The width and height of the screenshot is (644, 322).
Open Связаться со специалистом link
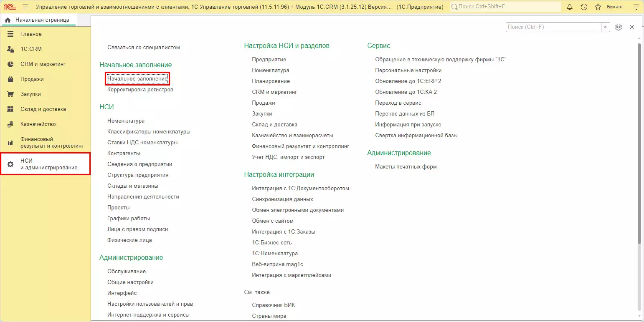[144, 48]
